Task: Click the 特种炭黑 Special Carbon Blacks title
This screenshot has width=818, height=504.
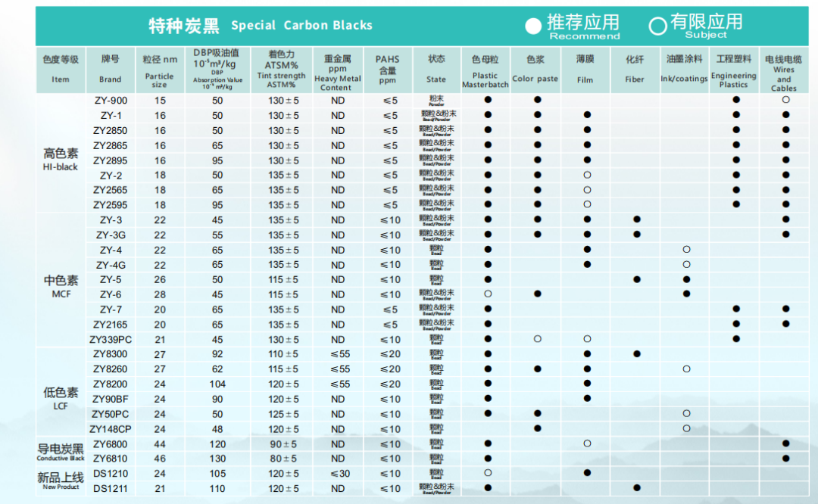Action: pyautogui.click(x=261, y=26)
